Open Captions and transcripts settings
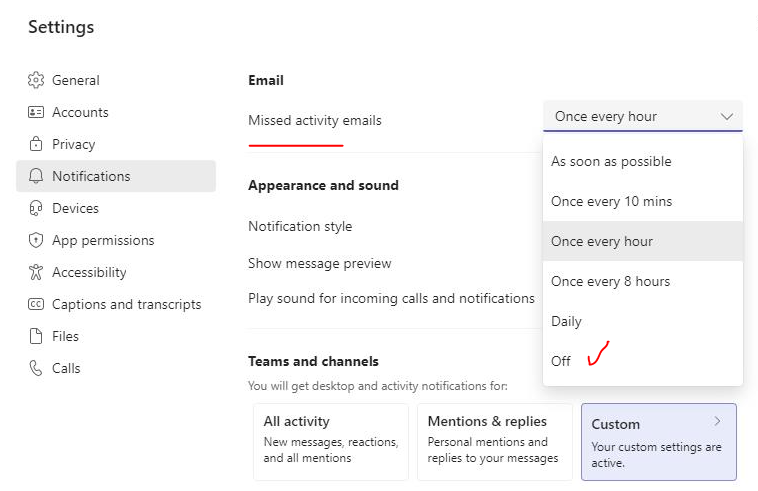758x491 pixels. pyautogui.click(x=116, y=304)
